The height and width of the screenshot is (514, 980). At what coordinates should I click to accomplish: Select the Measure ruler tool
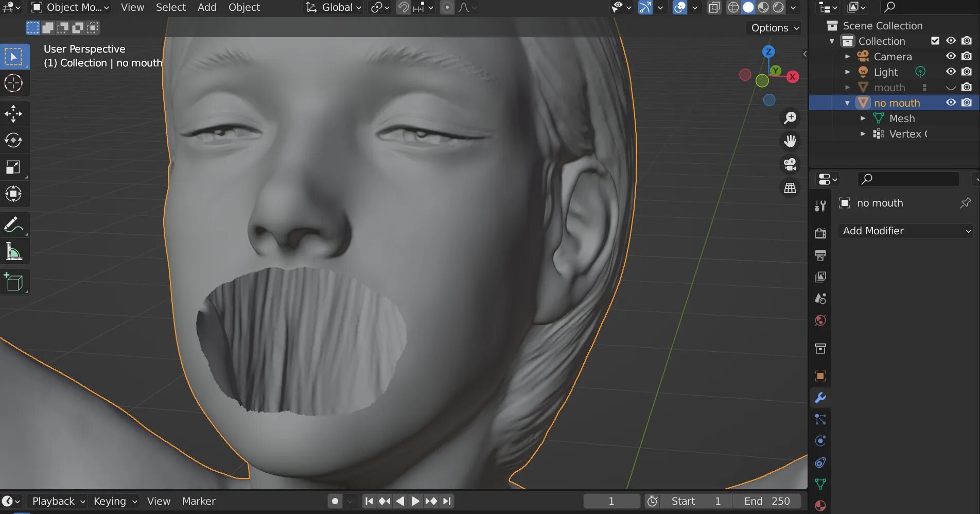(x=14, y=251)
